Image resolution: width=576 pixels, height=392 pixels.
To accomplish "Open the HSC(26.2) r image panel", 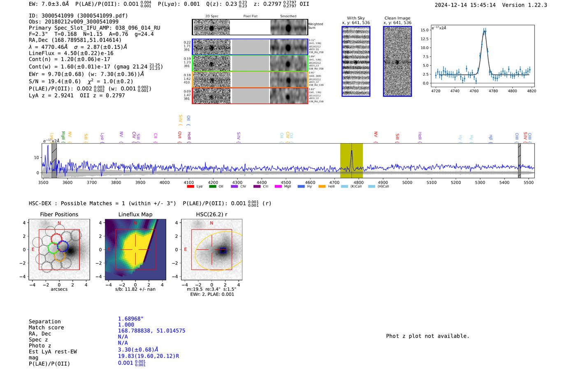I will (211, 250).
